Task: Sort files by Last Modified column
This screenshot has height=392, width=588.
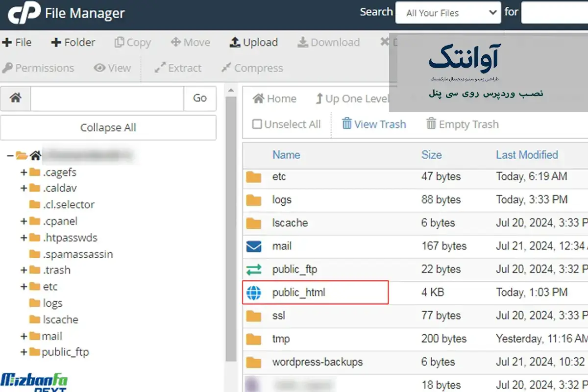Action: (x=527, y=155)
